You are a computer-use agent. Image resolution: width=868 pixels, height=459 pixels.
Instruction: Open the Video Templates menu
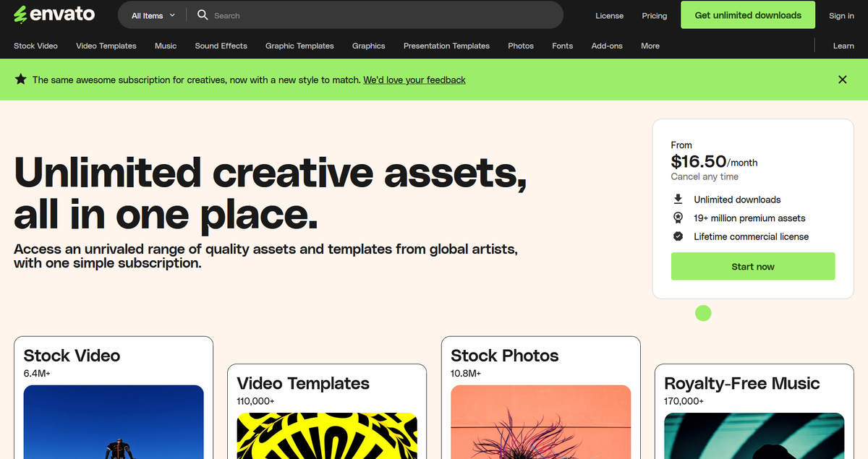[x=106, y=46]
